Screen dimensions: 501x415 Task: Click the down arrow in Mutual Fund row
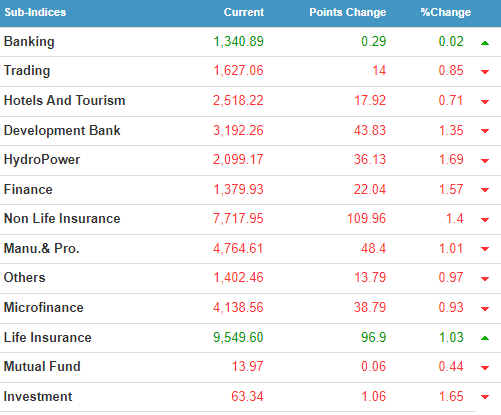485,368
